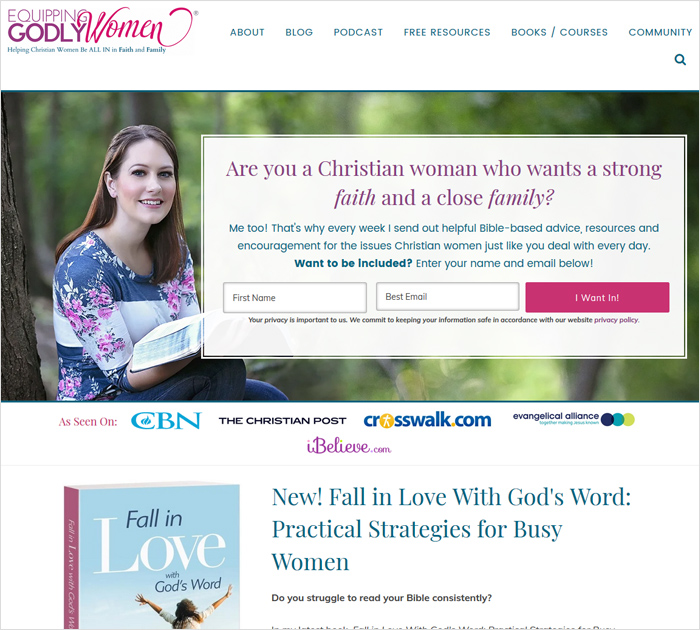Screen dimensions: 700x630
Task: Click the Best Email input field
Action: tap(447, 296)
